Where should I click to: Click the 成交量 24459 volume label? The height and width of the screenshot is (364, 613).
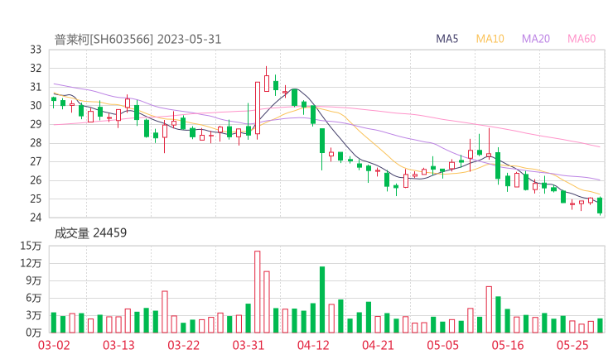[x=90, y=233]
